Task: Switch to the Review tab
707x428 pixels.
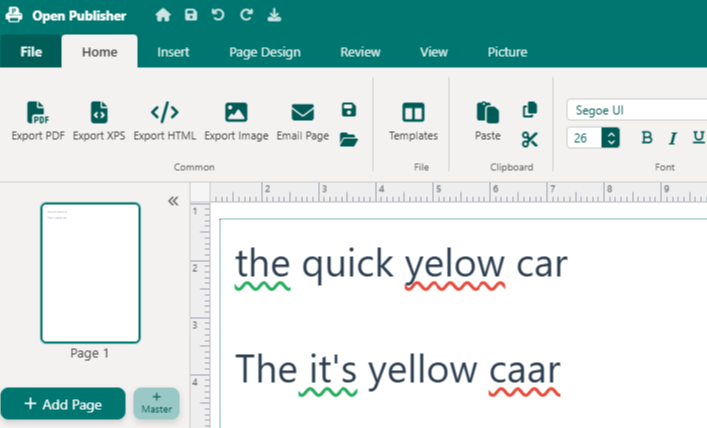Action: (360, 52)
